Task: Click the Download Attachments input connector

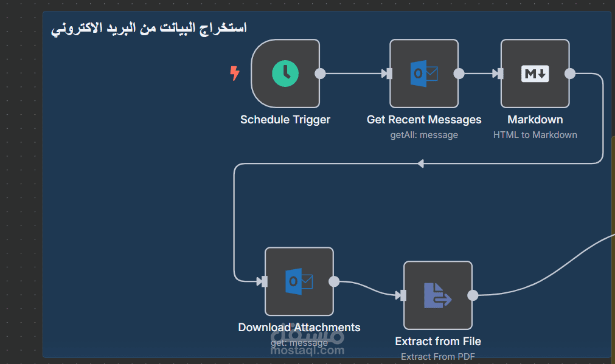Action: click(x=263, y=281)
